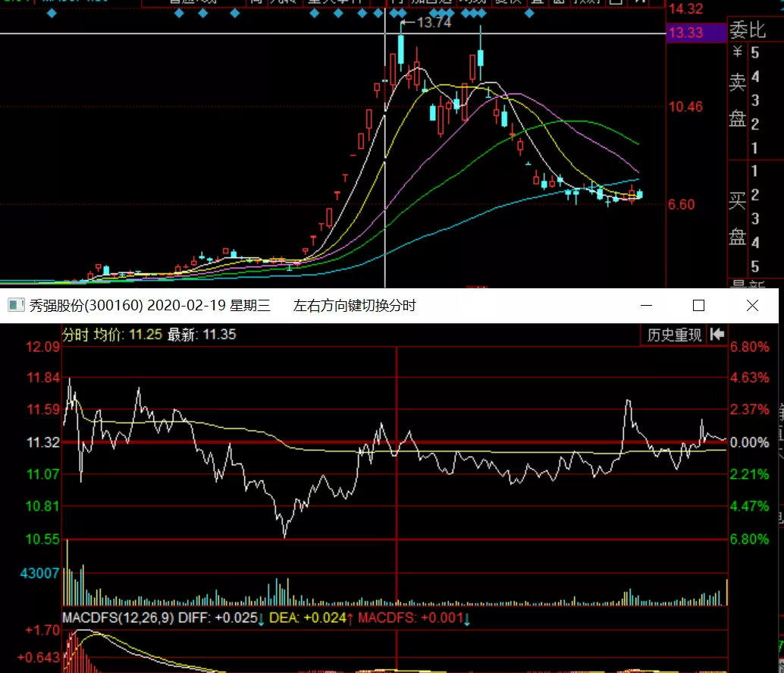Screen dimensions: 784x673
Task: Click the 最新: 11.35 readout
Action: [x=202, y=335]
